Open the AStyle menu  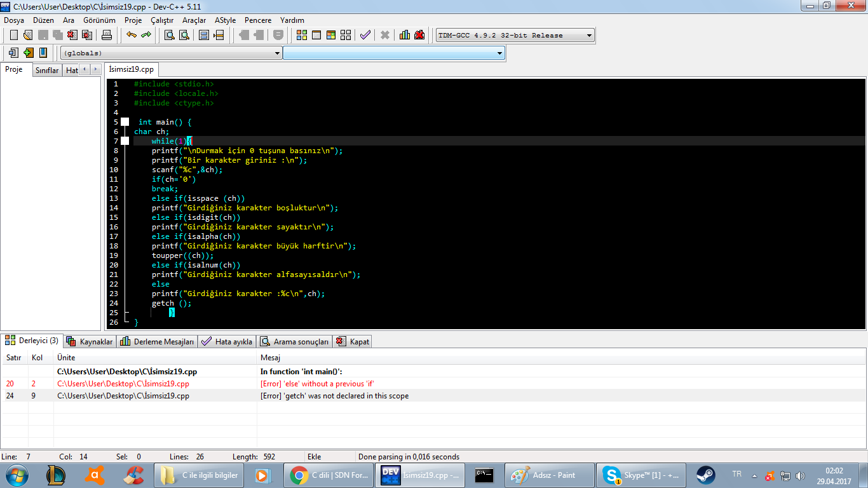click(x=226, y=20)
